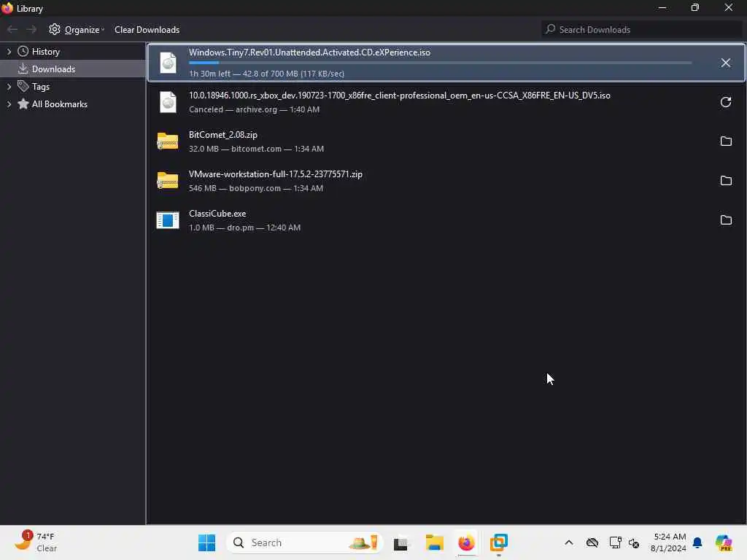This screenshot has width=747, height=560.
Task: Click the muted volume tray icon
Action: [634, 542]
